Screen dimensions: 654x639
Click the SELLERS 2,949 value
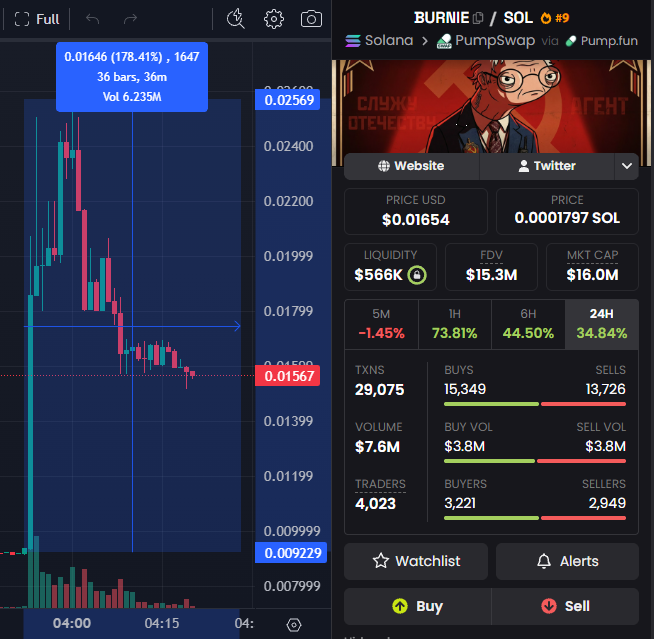click(x=607, y=503)
